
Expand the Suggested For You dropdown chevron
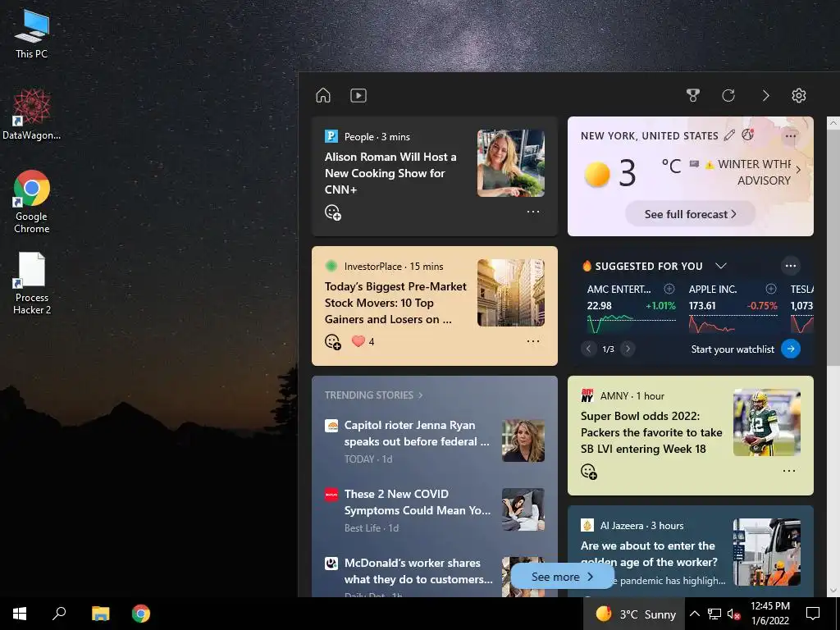click(721, 266)
